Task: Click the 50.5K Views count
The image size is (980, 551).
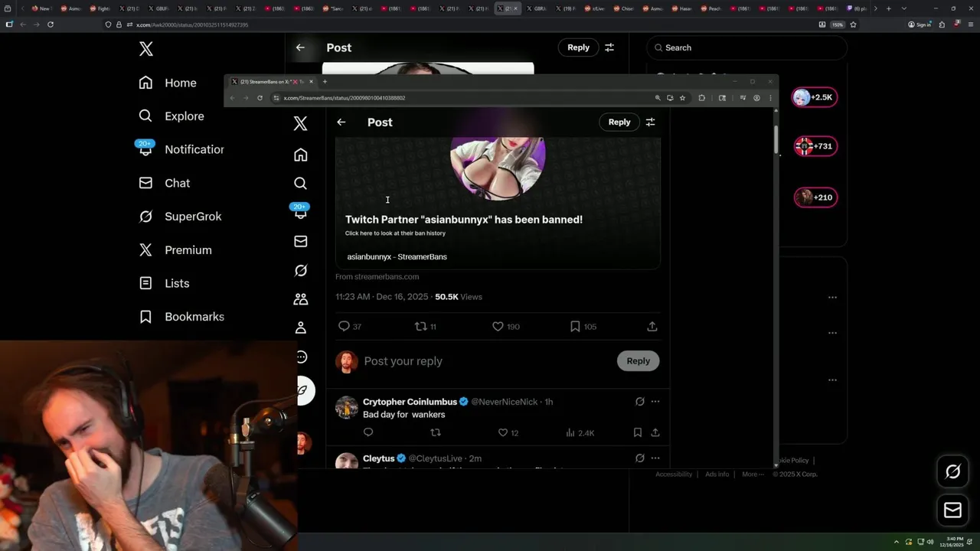Action: [x=459, y=297]
